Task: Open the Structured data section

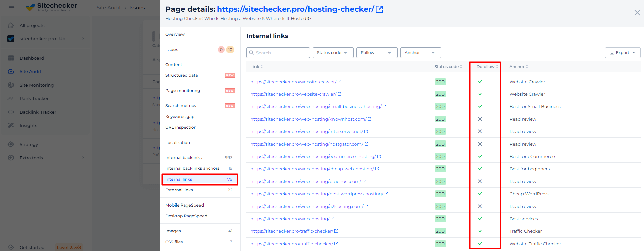Action: (x=182, y=75)
